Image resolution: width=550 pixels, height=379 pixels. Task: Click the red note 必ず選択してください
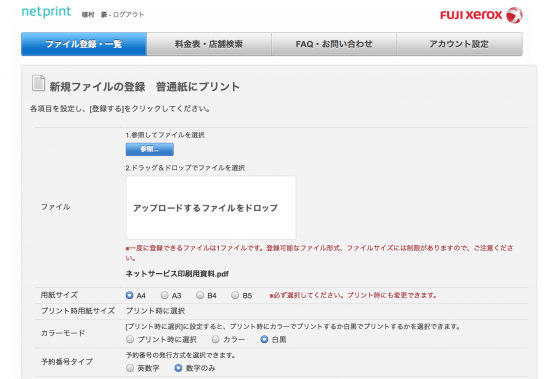click(353, 295)
